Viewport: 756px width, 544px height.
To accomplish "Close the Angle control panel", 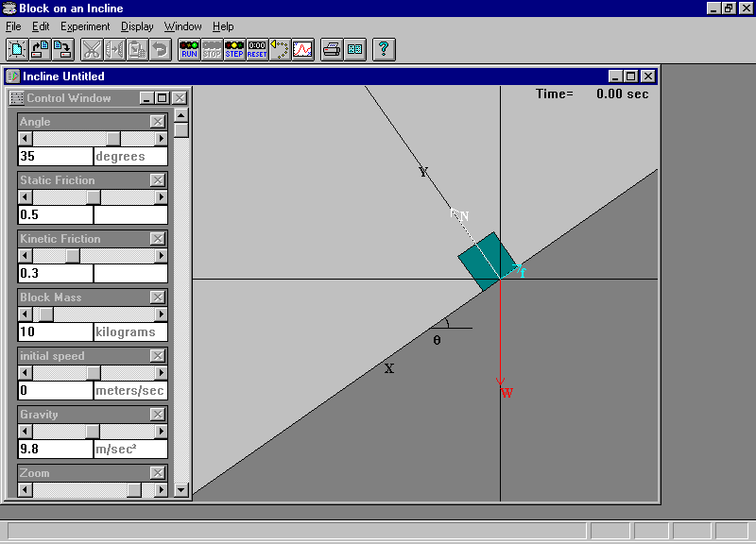I will point(158,122).
